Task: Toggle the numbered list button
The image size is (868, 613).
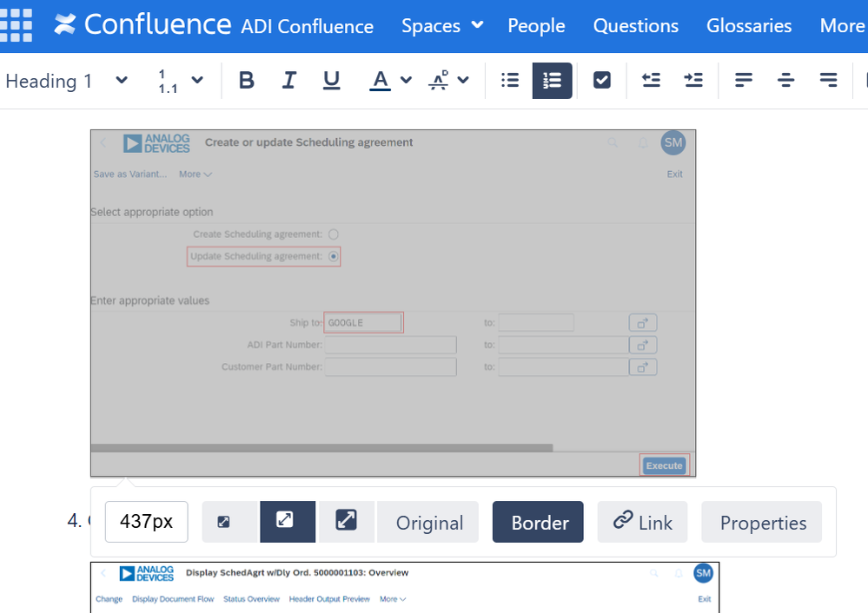Action: [x=552, y=81]
